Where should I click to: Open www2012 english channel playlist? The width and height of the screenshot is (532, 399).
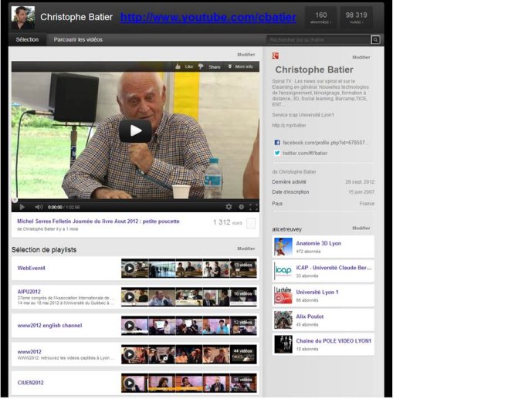pos(50,326)
